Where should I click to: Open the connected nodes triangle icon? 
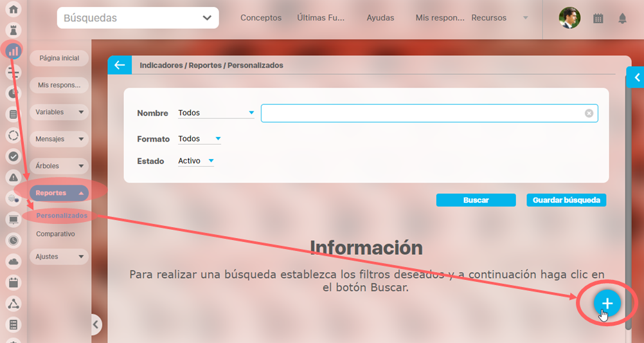(13, 304)
